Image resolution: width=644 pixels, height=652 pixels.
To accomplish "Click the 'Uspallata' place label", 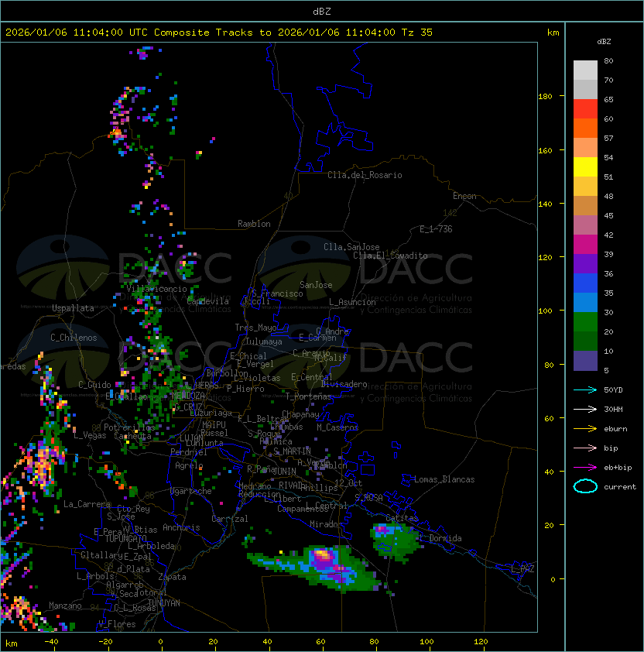I will click(x=73, y=308).
